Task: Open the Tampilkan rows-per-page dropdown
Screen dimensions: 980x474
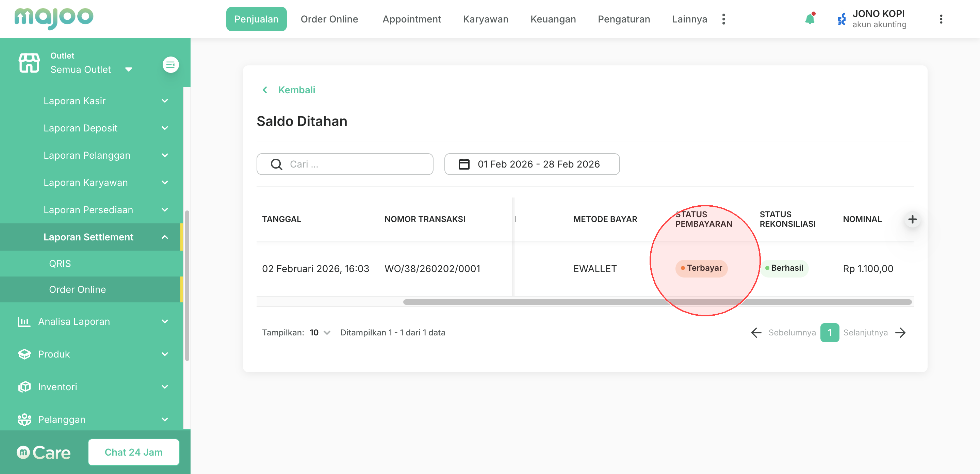Action: [320, 332]
